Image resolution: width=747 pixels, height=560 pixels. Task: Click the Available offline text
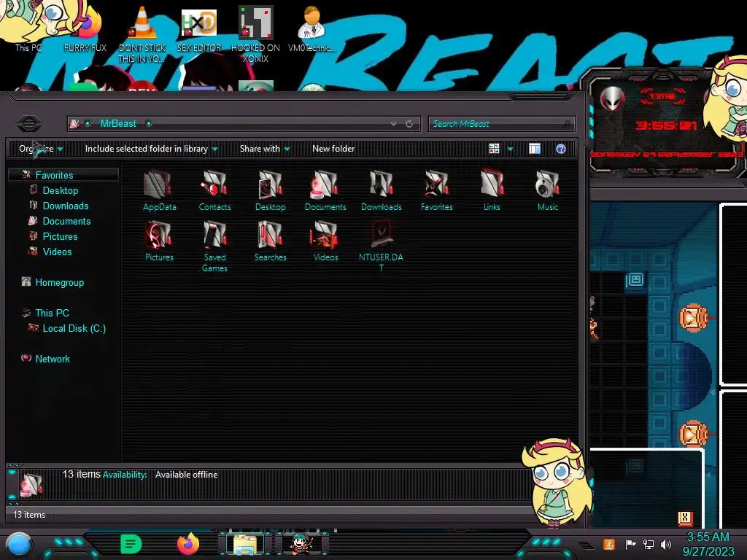click(x=186, y=474)
